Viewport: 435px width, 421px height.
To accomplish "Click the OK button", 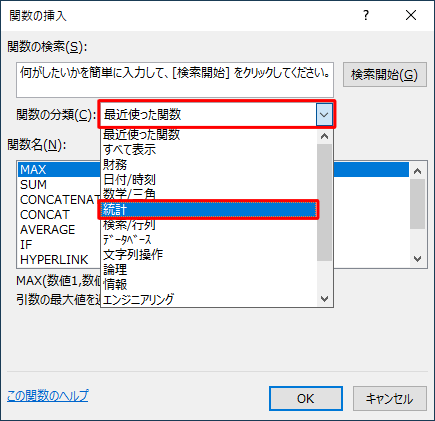I will [306, 399].
